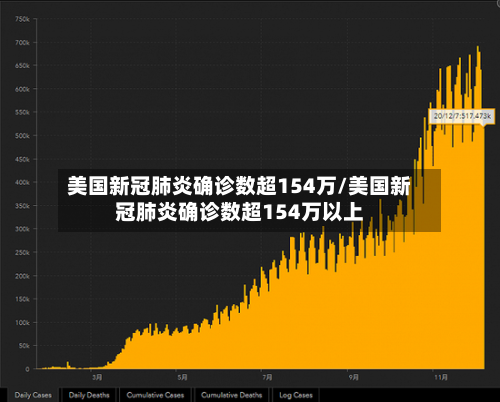This screenshot has height=402, width=500.
Task: Show the Cumulative Deaths tab
Action: (232, 395)
